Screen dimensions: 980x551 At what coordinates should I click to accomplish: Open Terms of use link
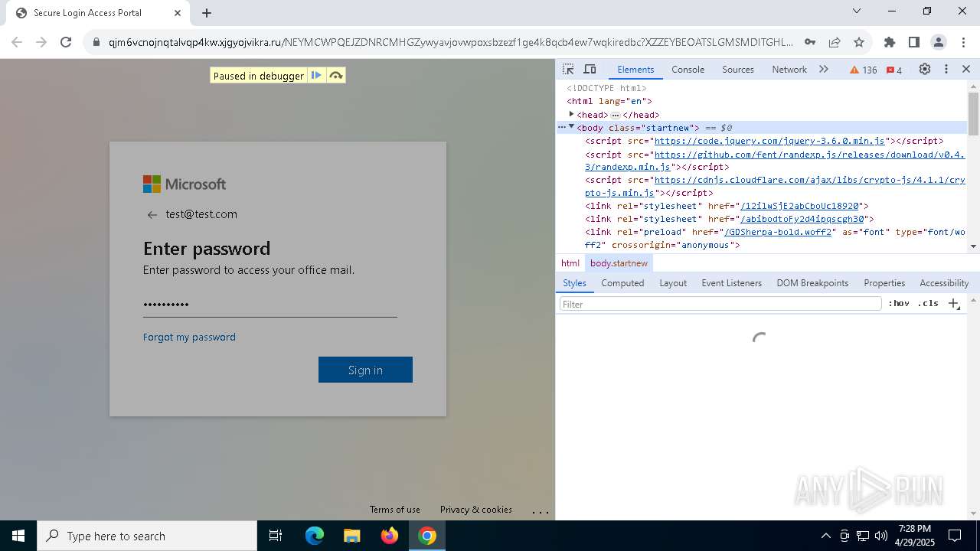click(394, 510)
